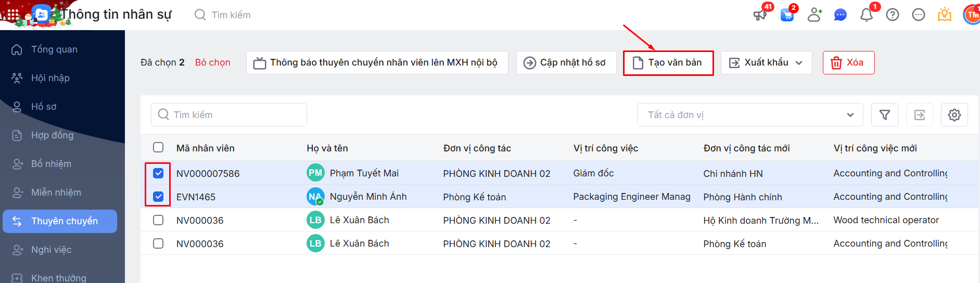Open Hợp đồng sidebar menu item
Viewport: 980px width, 283px height.
coord(52,135)
